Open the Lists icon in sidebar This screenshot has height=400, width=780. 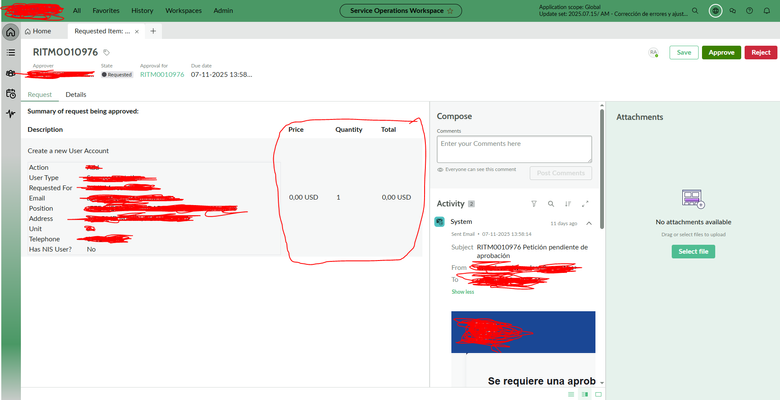10,52
